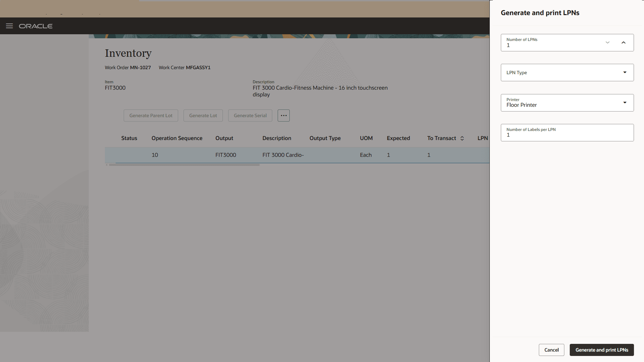This screenshot has height=362, width=644.
Task: Click the Oracle logo in the header
Action: (36, 26)
